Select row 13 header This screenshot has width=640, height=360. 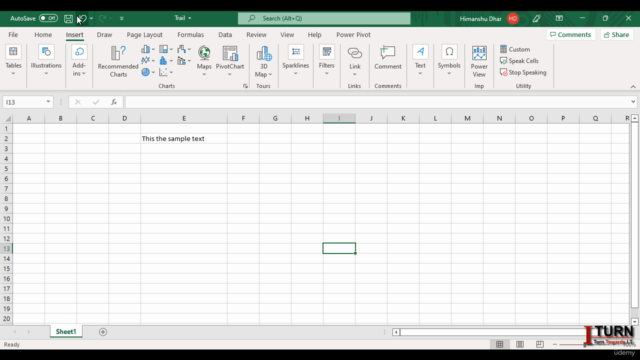(x=7, y=249)
